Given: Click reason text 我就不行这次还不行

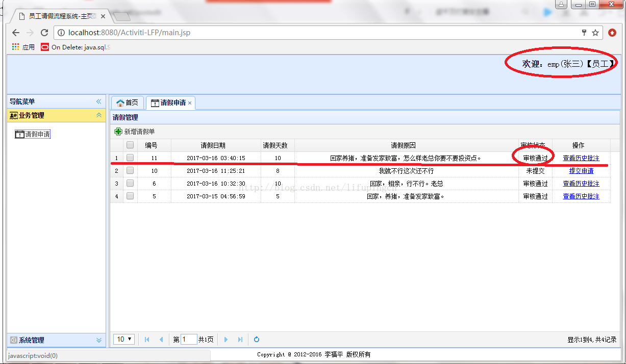Looking at the screenshot, I should [x=406, y=171].
